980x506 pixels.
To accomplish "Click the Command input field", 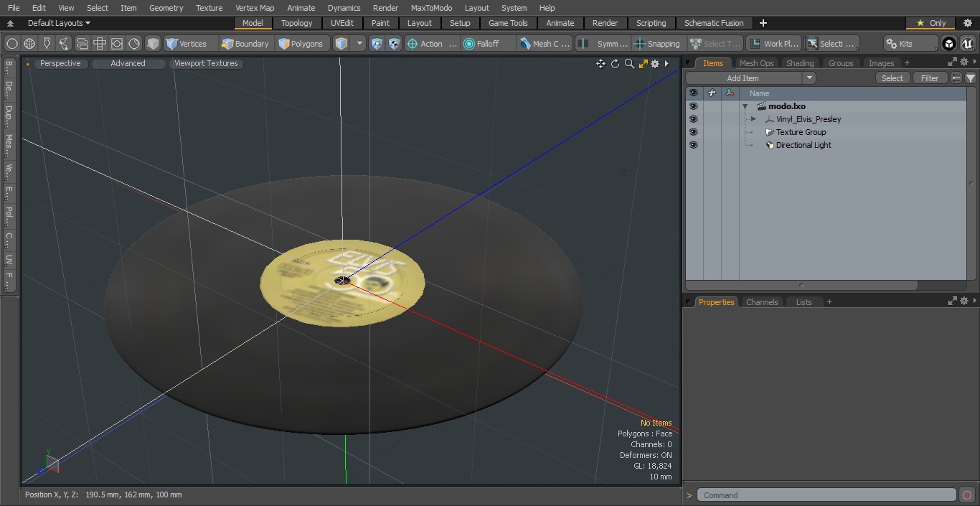I will coord(826,495).
